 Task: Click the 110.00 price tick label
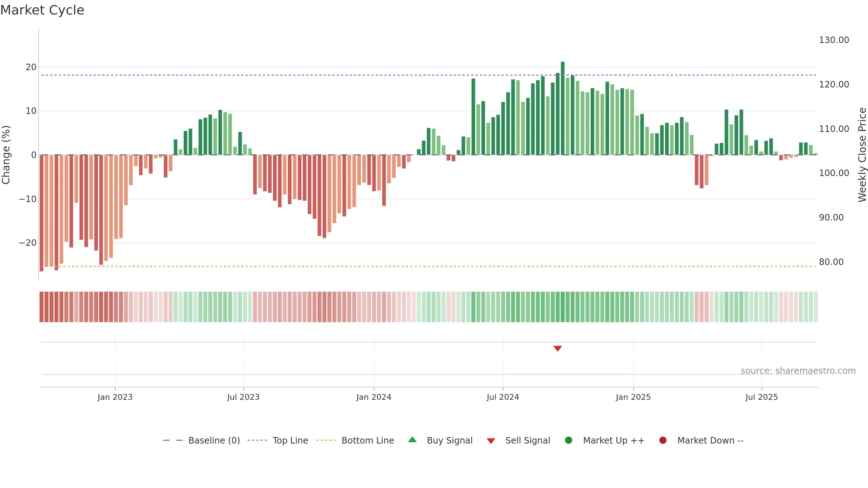pos(834,129)
